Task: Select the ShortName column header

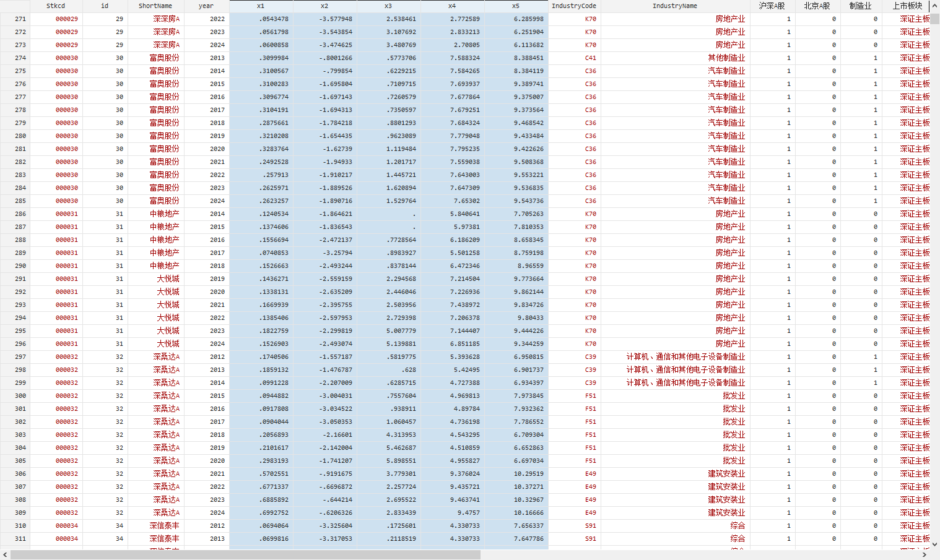Action: [x=155, y=6]
